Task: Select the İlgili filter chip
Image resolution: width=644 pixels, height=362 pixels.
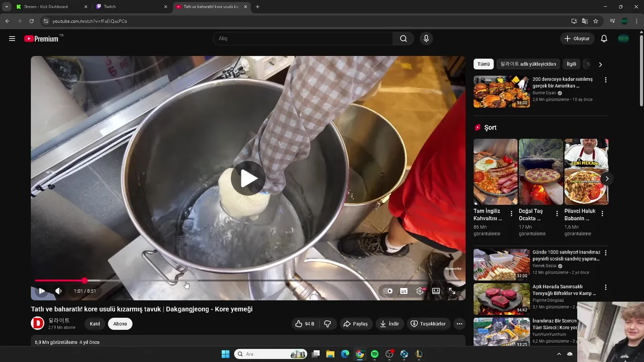Action: coord(572,64)
